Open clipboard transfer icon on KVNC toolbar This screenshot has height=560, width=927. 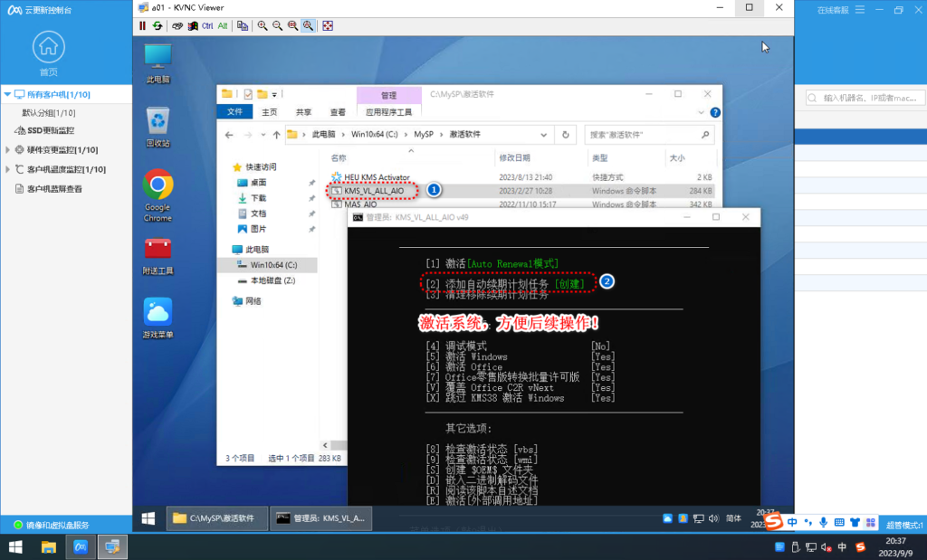[243, 25]
